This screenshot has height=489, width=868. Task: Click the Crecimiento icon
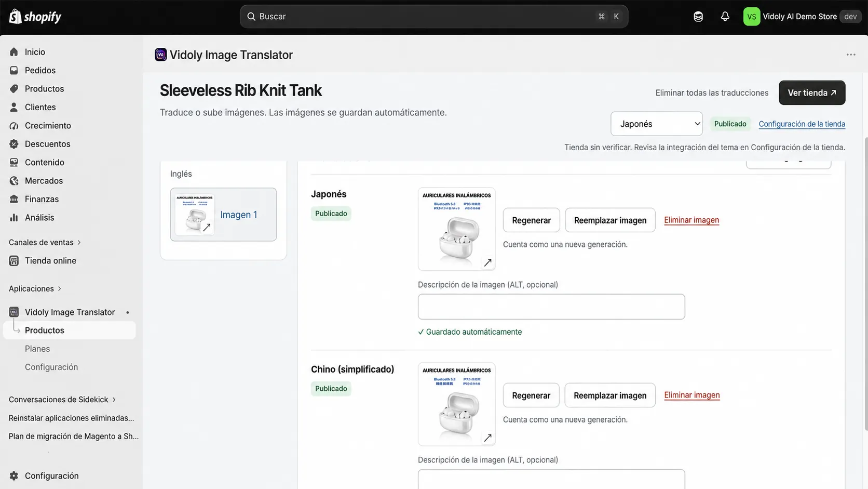14,126
